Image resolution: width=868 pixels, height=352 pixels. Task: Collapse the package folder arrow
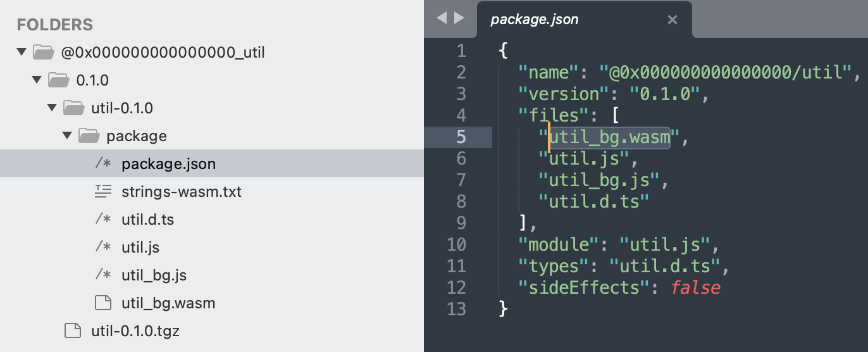pyautogui.click(x=68, y=136)
